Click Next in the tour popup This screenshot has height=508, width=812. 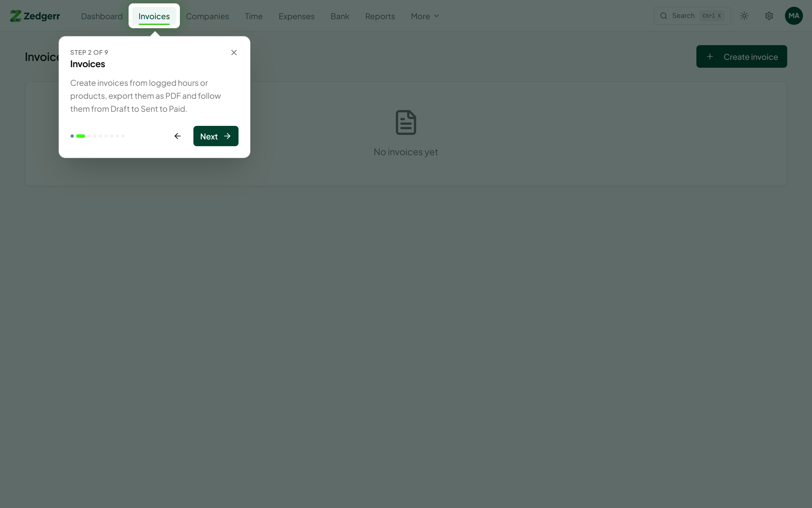click(216, 136)
